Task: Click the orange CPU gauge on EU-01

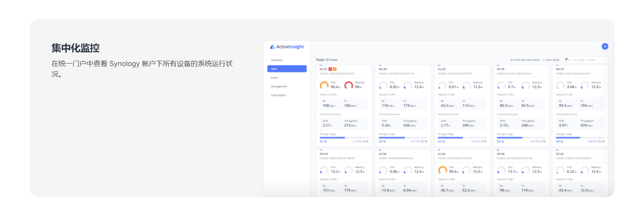Action: click(x=324, y=85)
